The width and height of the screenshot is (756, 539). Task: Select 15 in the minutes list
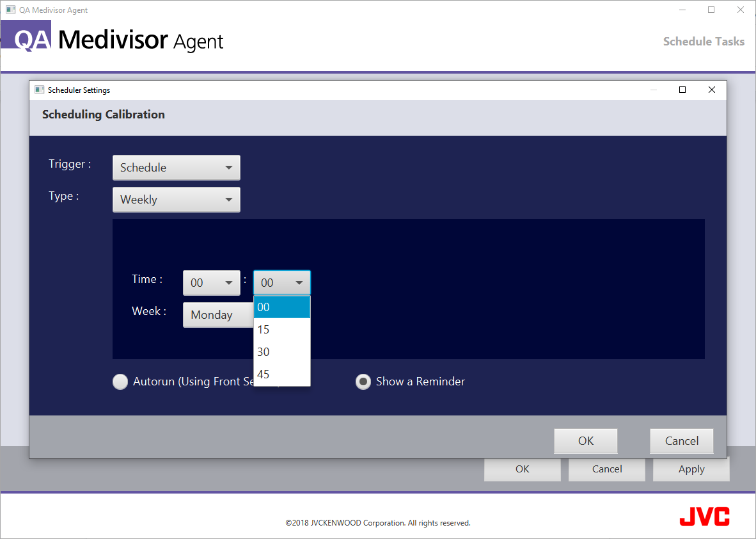click(x=282, y=330)
